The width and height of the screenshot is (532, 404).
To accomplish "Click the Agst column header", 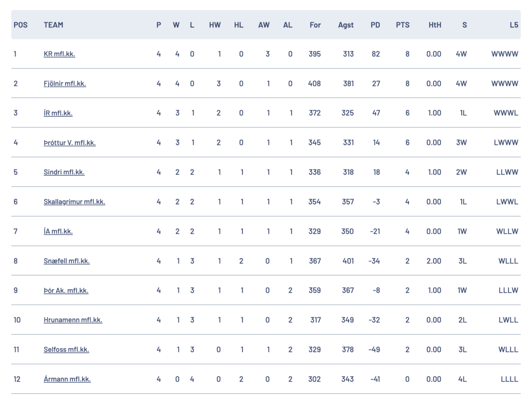I will (346, 25).
